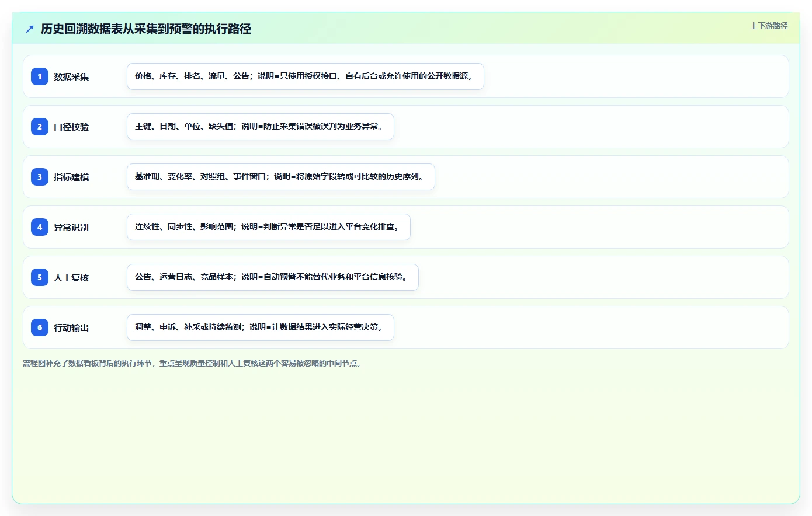Click the title 历史回溯数据表从采集到预警的执行路径
Image resolution: width=812 pixels, height=516 pixels.
coord(146,29)
